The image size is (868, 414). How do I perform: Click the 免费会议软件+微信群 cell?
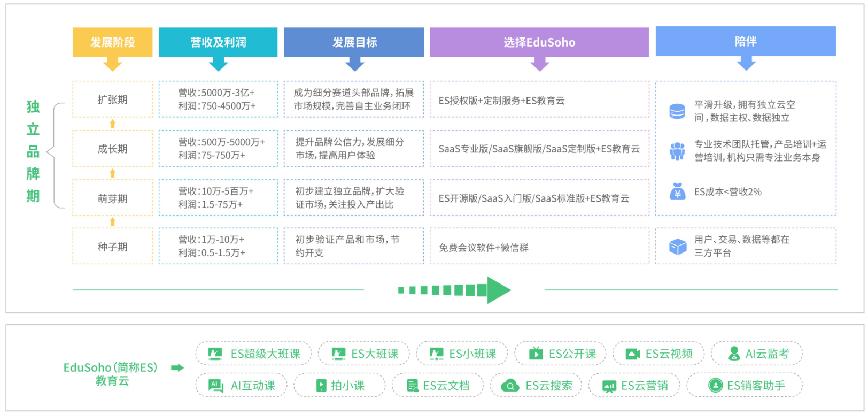pos(539,247)
